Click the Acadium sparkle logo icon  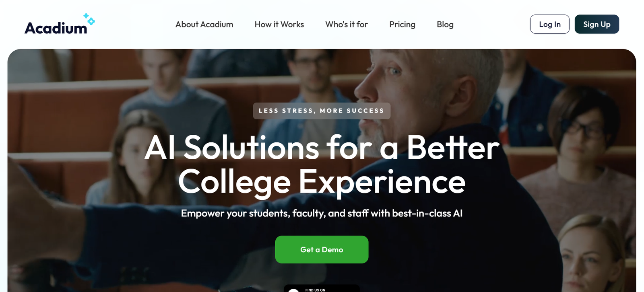click(89, 19)
